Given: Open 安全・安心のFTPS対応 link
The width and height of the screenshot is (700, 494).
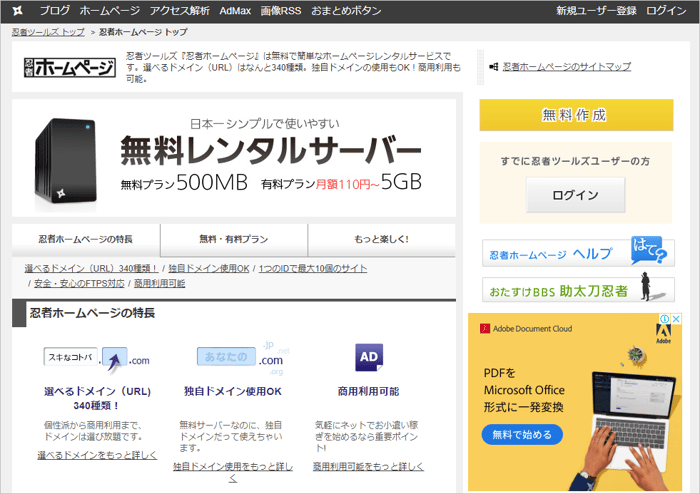Looking at the screenshot, I should click(x=79, y=283).
